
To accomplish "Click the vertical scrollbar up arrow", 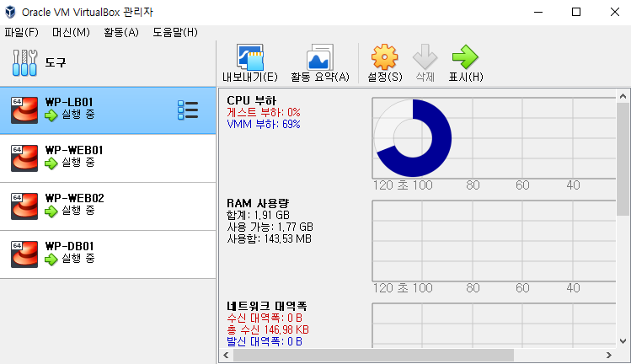I will pyautogui.click(x=623, y=96).
